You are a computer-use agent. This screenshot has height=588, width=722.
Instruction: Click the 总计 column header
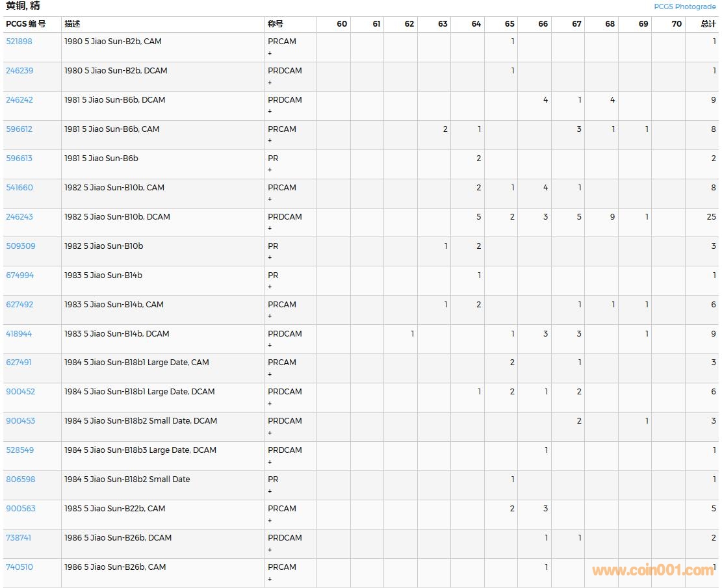pyautogui.click(x=708, y=24)
